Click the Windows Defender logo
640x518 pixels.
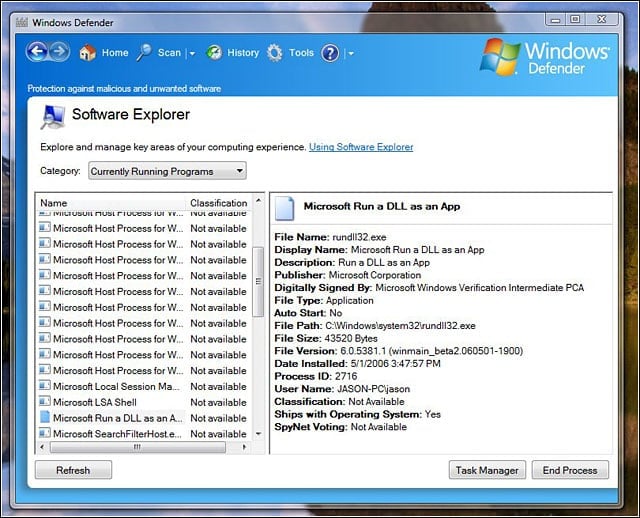tap(545, 57)
